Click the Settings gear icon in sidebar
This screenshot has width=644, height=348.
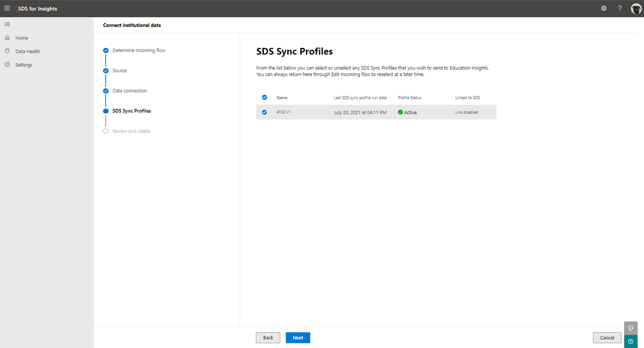7,64
